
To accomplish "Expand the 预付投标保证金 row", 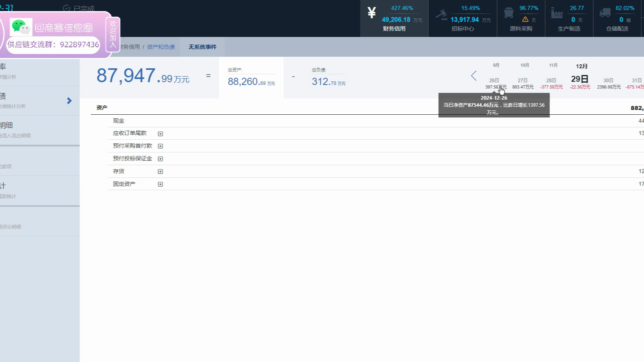I will pos(161,159).
